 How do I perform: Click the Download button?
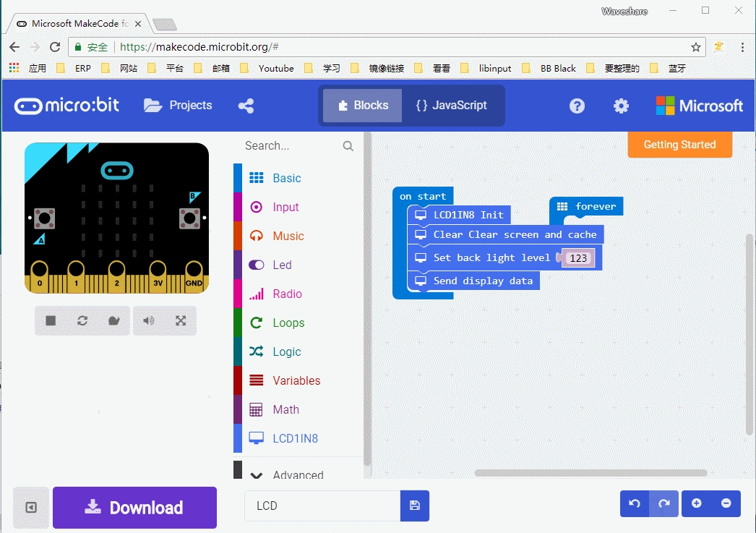pyautogui.click(x=134, y=508)
